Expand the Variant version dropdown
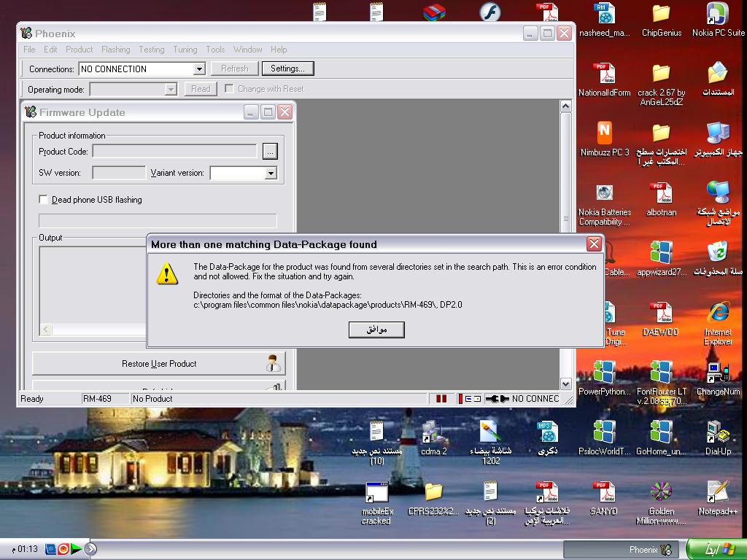Image resolution: width=747 pixels, height=560 pixels. pos(271,173)
